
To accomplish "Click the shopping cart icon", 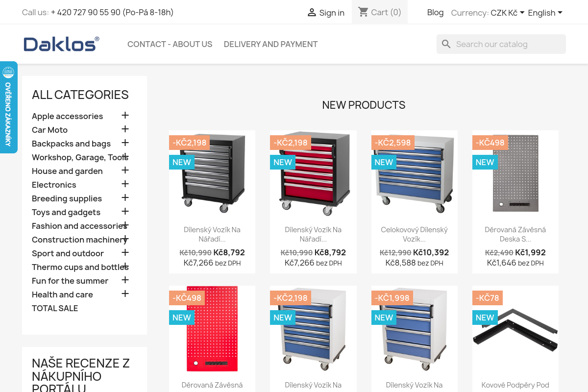I will pos(363,12).
